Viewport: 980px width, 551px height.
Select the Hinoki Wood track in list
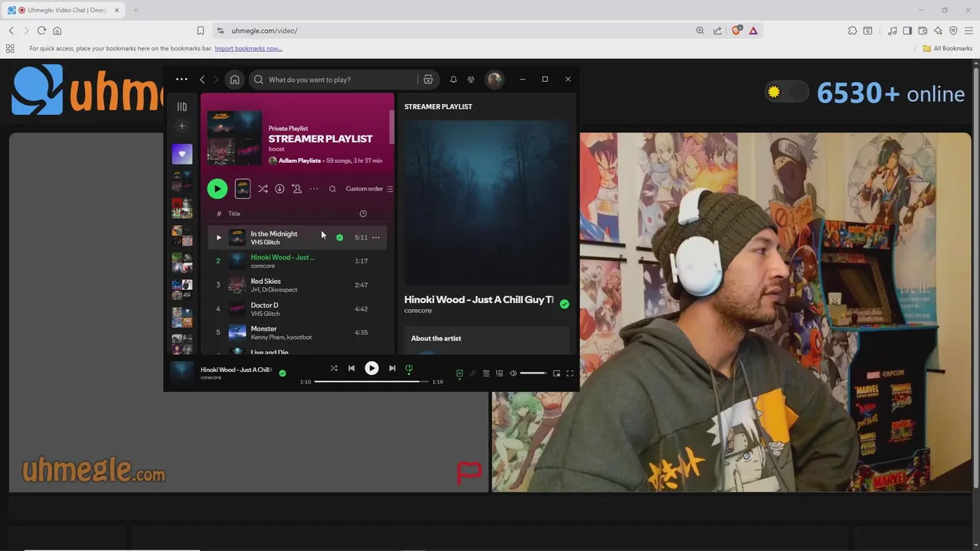click(297, 261)
